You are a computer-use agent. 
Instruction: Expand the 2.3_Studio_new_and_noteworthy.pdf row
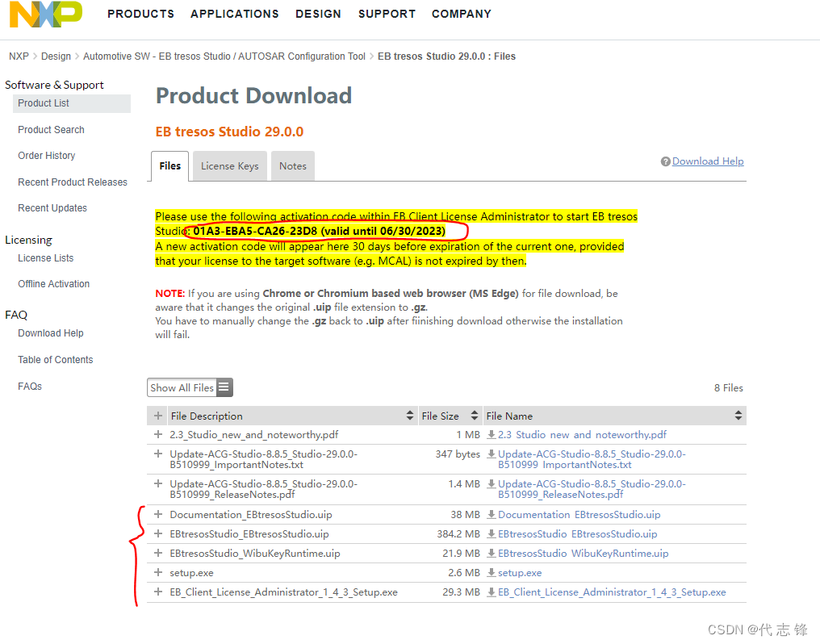[x=158, y=434]
